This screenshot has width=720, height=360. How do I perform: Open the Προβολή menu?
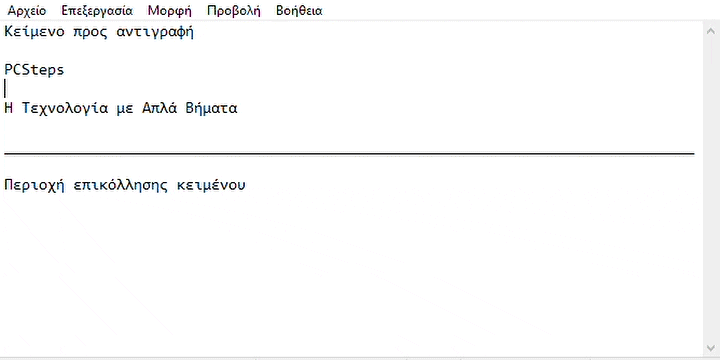(x=234, y=11)
